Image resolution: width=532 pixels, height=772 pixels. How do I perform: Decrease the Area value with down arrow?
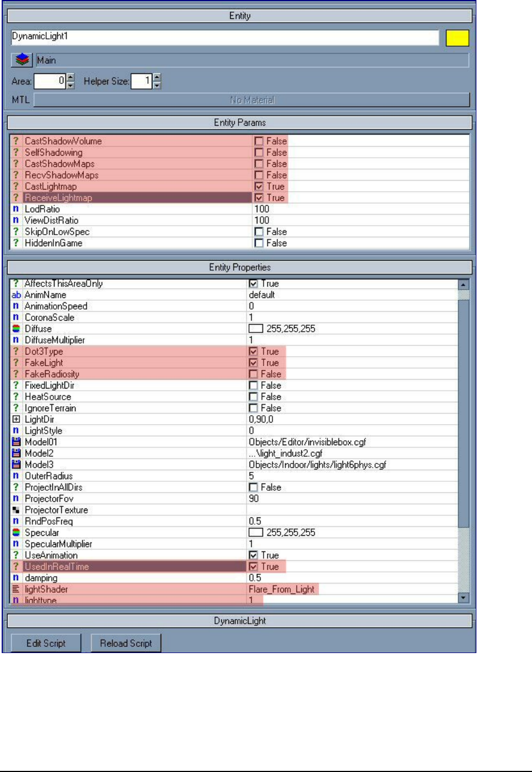pyautogui.click(x=71, y=85)
